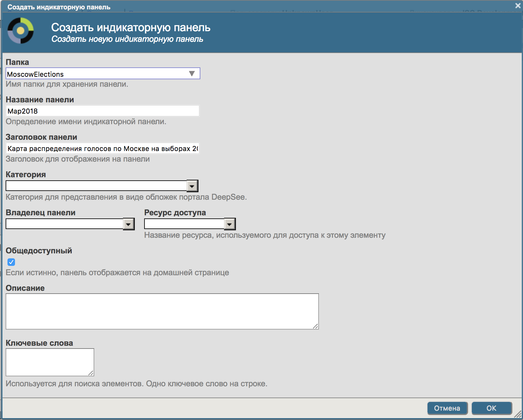The image size is (523, 420).
Task: Click the Заголовок панели title field
Action: (x=103, y=149)
